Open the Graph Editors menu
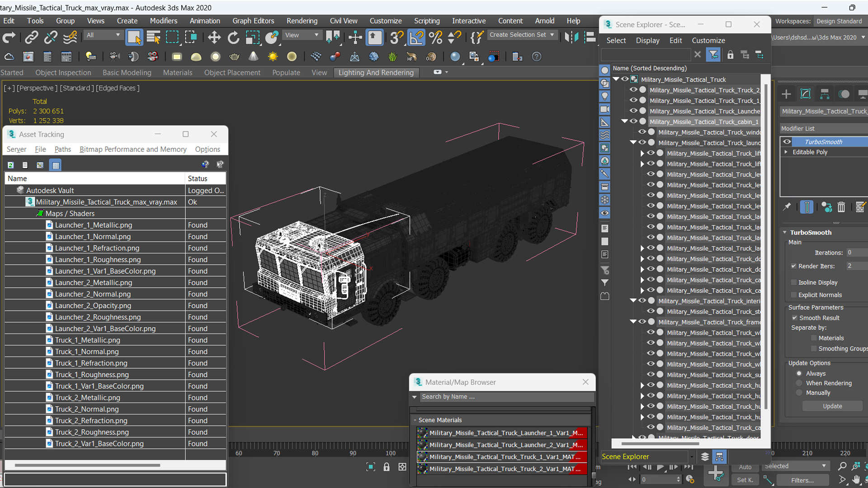868x488 pixels. pos(253,21)
